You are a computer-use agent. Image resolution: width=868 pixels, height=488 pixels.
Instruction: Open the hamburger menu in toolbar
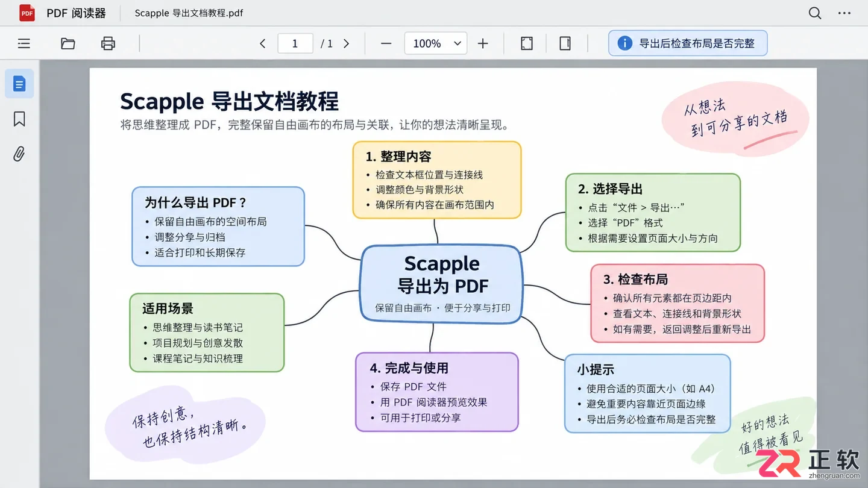pyautogui.click(x=24, y=43)
